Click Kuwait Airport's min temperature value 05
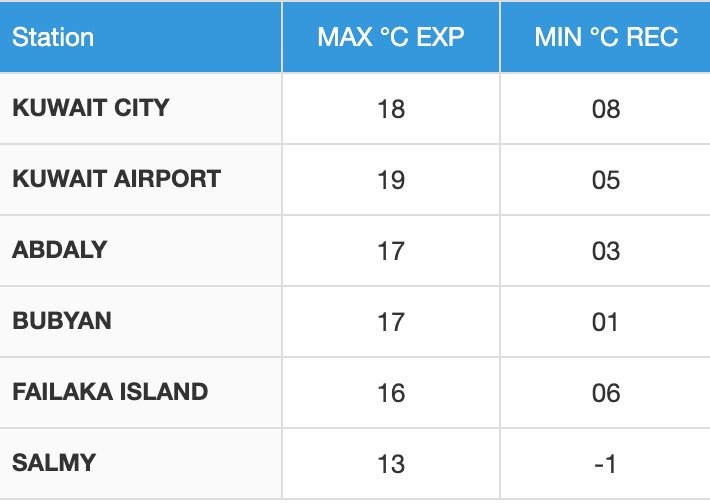Image resolution: width=710 pixels, height=504 pixels. (x=606, y=180)
